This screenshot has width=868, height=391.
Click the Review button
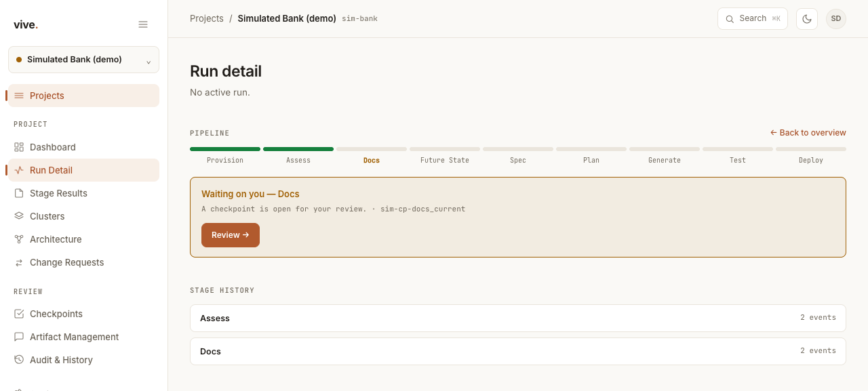231,235
